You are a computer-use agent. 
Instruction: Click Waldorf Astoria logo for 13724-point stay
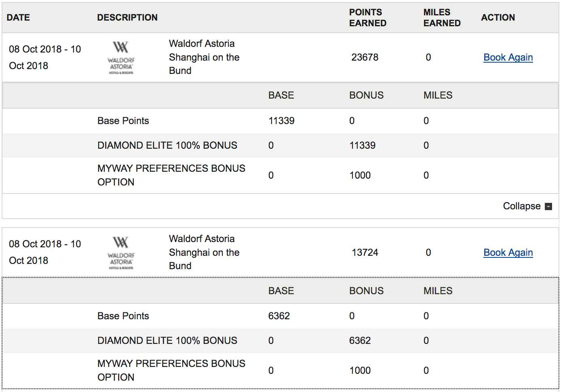click(121, 253)
